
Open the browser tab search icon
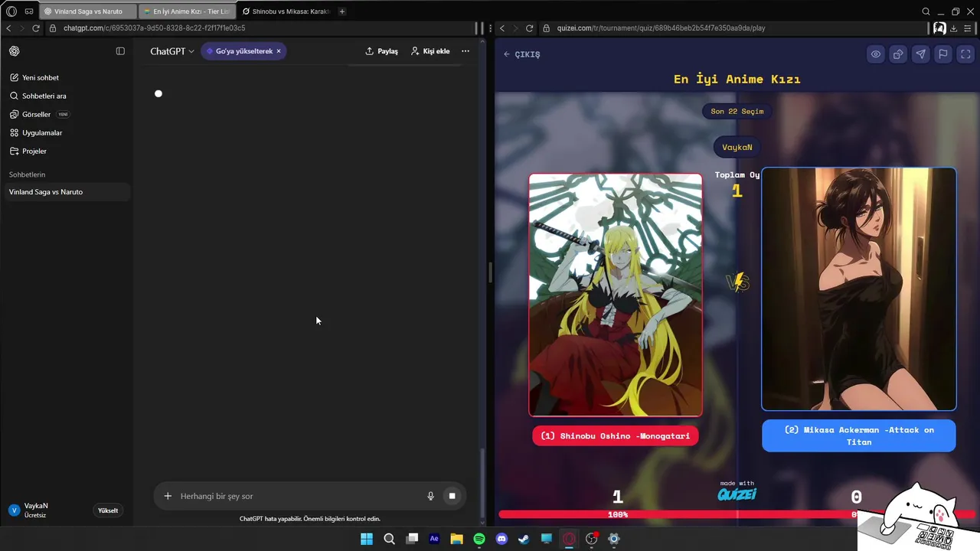pyautogui.click(x=926, y=11)
